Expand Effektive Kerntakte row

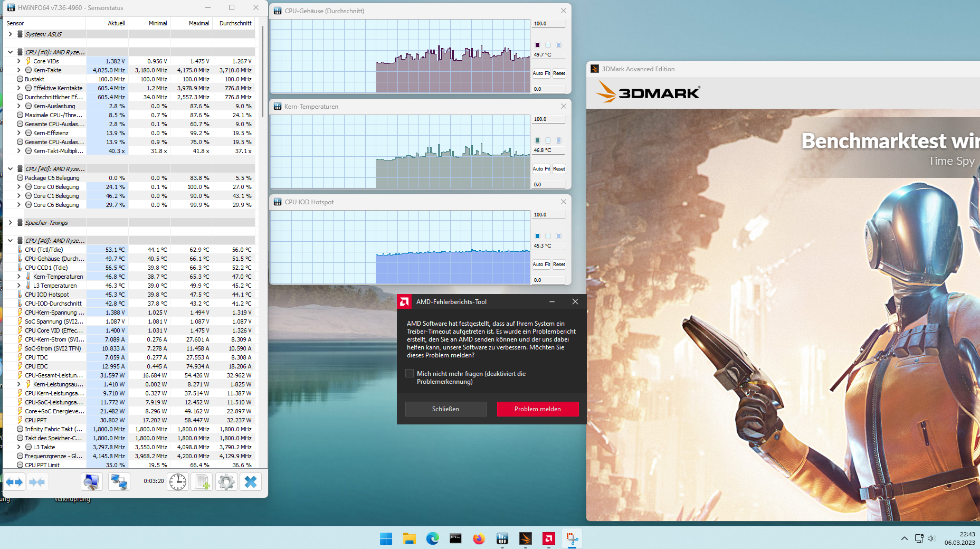(x=19, y=88)
